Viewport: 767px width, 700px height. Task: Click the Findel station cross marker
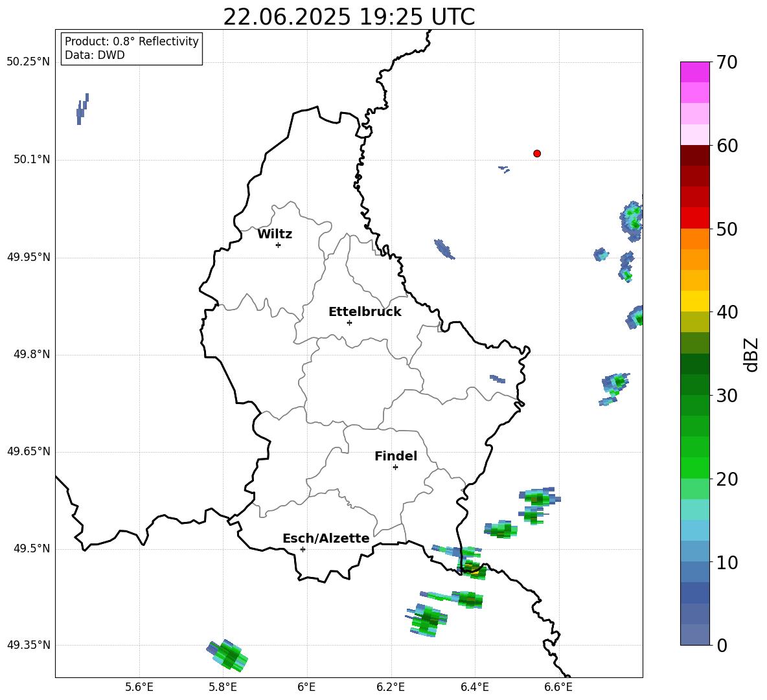click(x=395, y=468)
